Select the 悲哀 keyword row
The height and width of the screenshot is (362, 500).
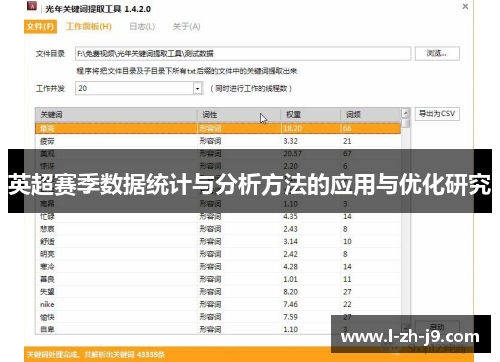(218, 229)
